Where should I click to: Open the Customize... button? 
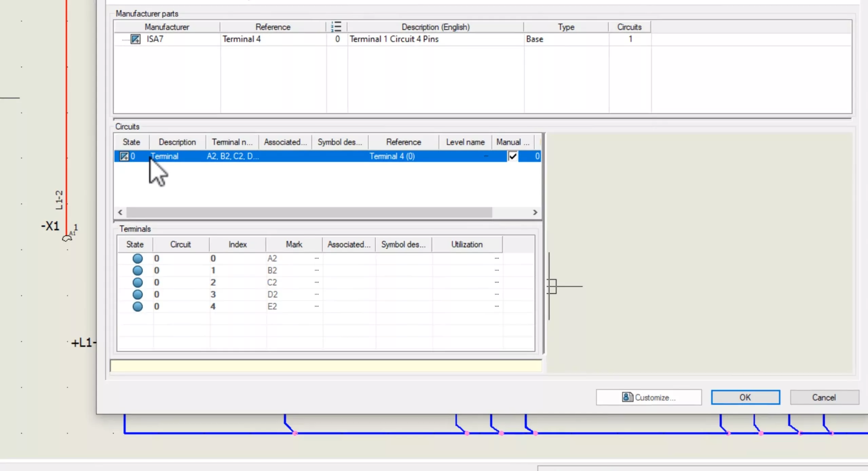(649, 397)
